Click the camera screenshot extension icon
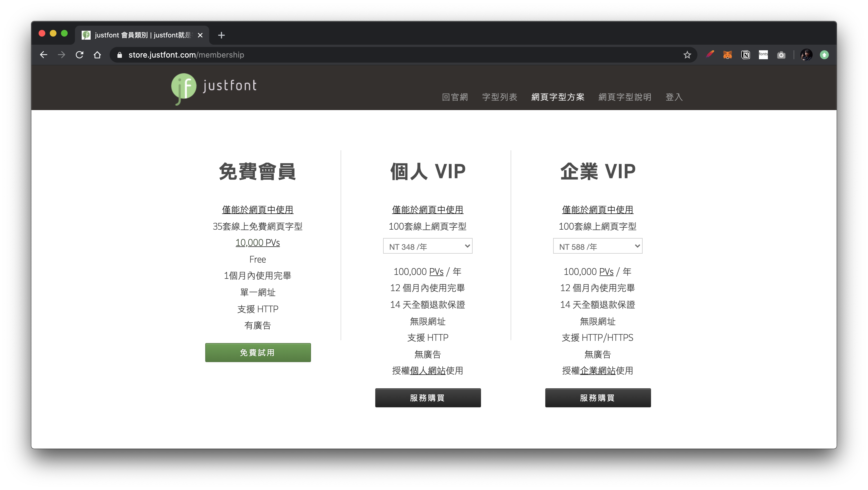Viewport: 868px width, 490px height. pos(781,55)
